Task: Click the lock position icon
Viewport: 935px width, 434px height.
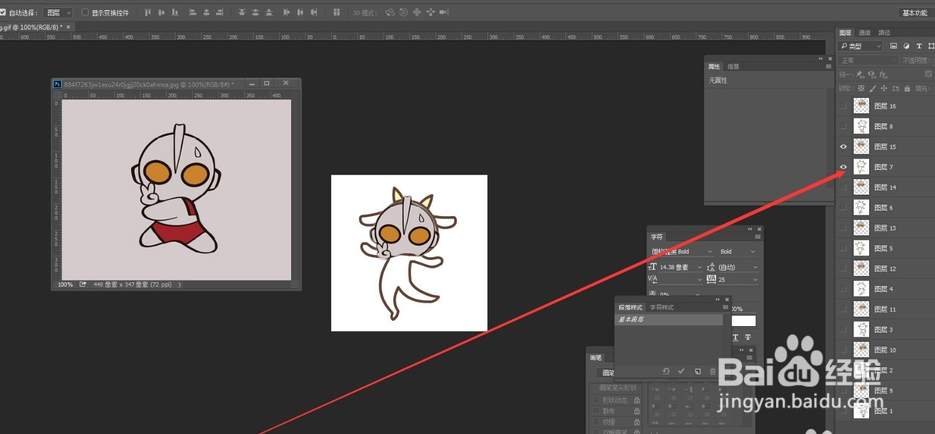Action: pyautogui.click(x=884, y=88)
